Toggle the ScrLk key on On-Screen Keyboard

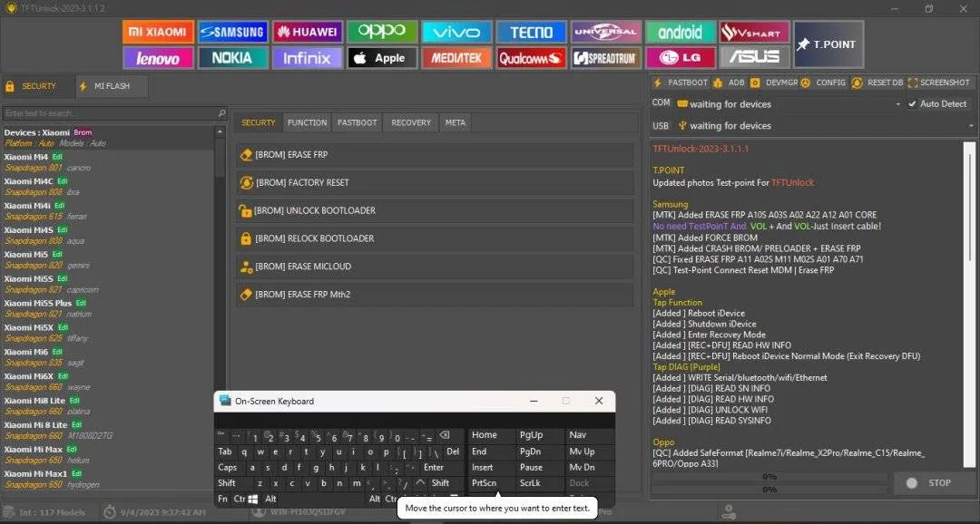(530, 483)
